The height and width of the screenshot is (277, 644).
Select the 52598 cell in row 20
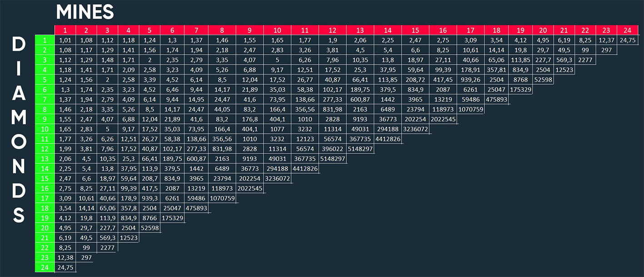click(x=150, y=228)
